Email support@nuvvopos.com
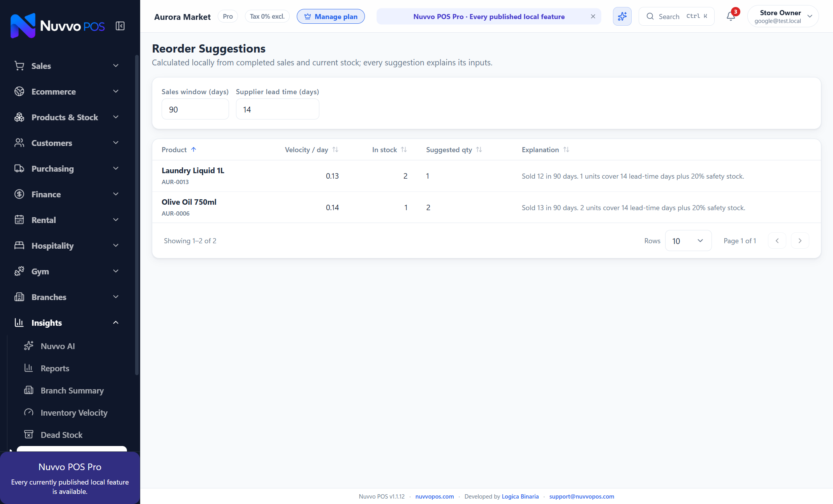The width and height of the screenshot is (833, 504). click(582, 496)
